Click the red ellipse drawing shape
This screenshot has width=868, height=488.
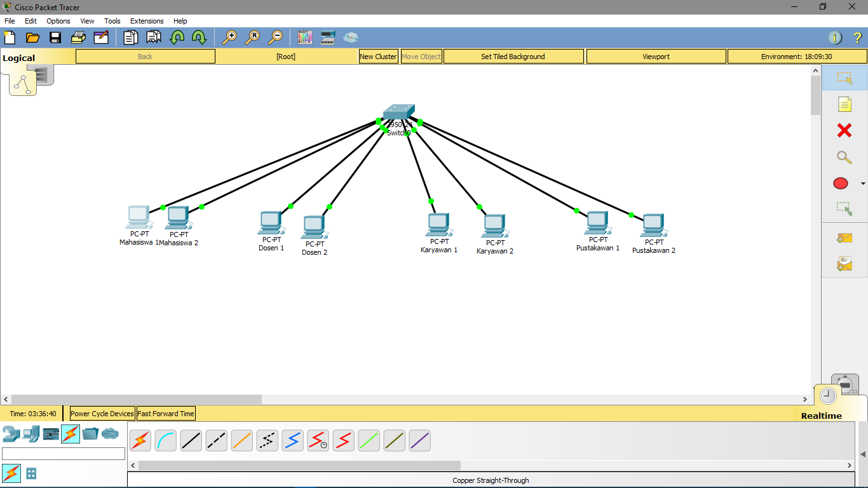[x=840, y=183]
